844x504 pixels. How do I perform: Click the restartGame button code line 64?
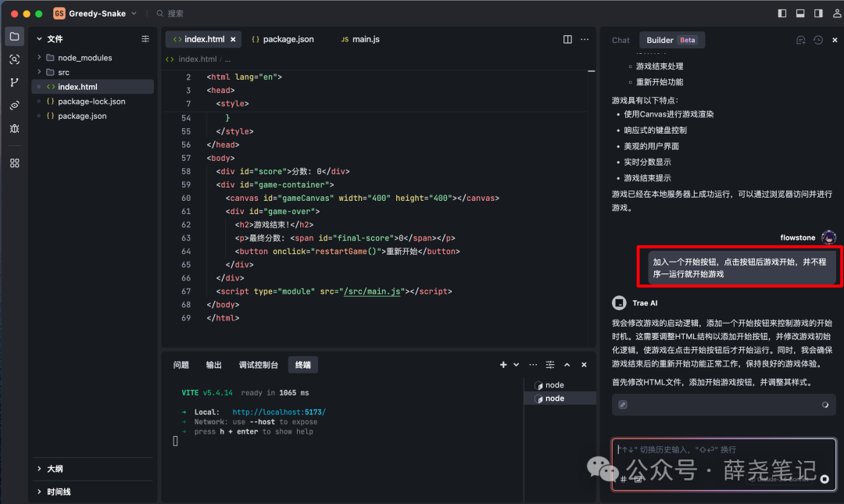[x=347, y=252]
